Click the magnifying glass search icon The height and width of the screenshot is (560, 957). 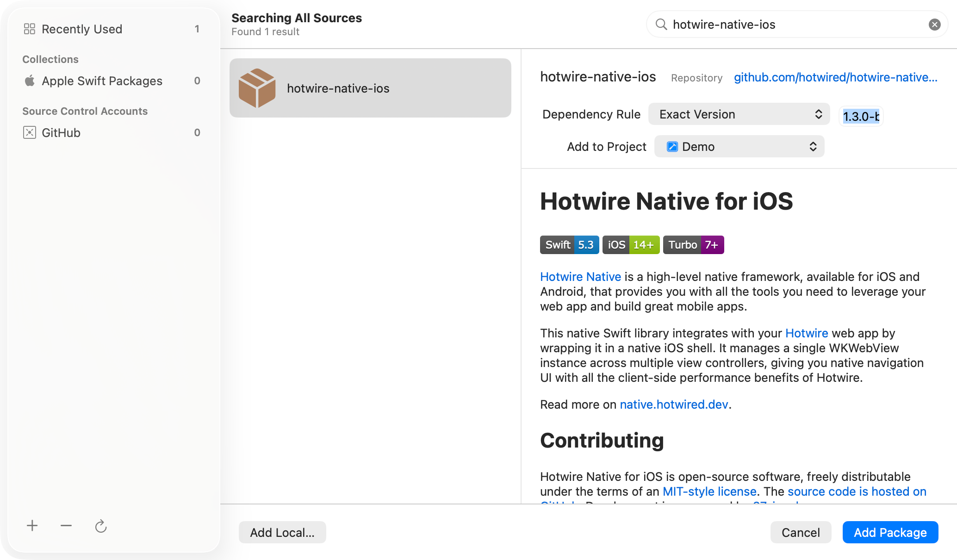coord(661,25)
